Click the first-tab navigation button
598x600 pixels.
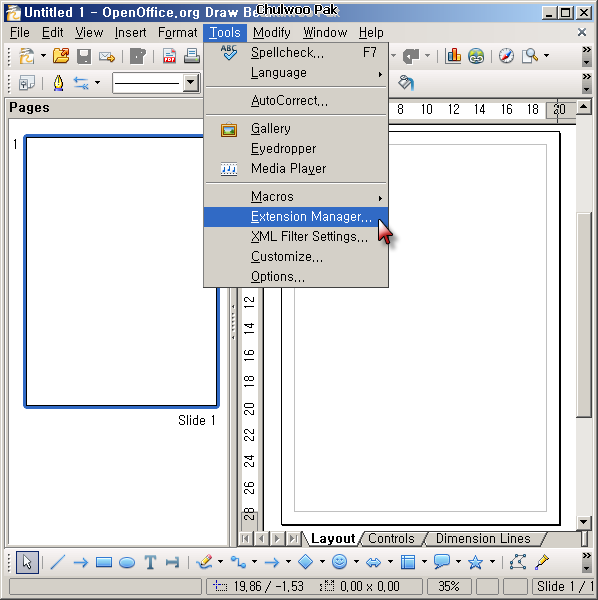point(246,539)
